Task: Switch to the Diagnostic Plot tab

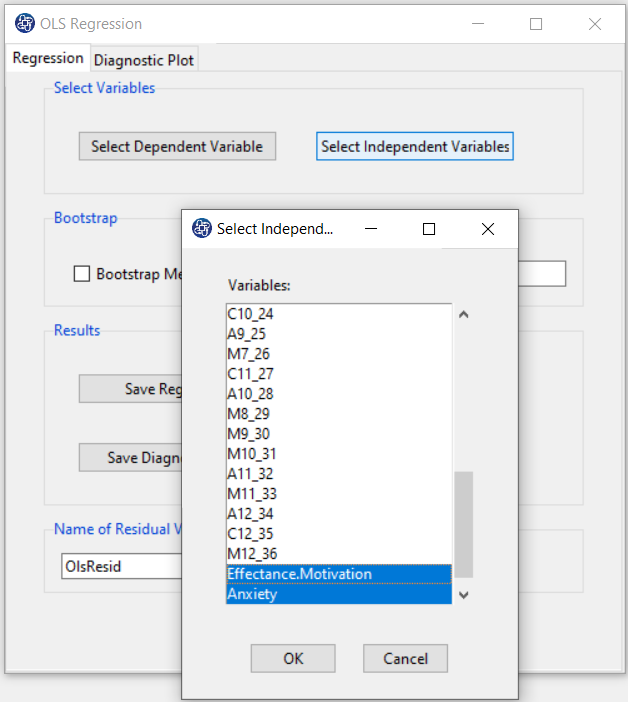Action: (x=144, y=60)
